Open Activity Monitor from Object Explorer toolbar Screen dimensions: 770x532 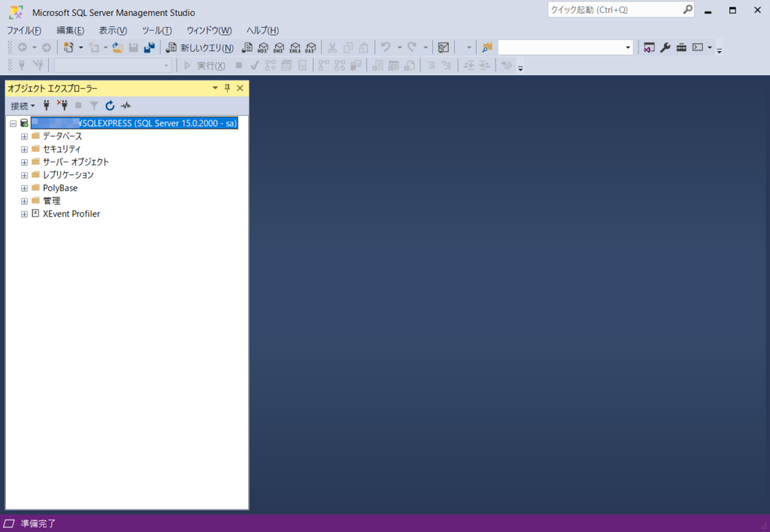click(x=126, y=105)
